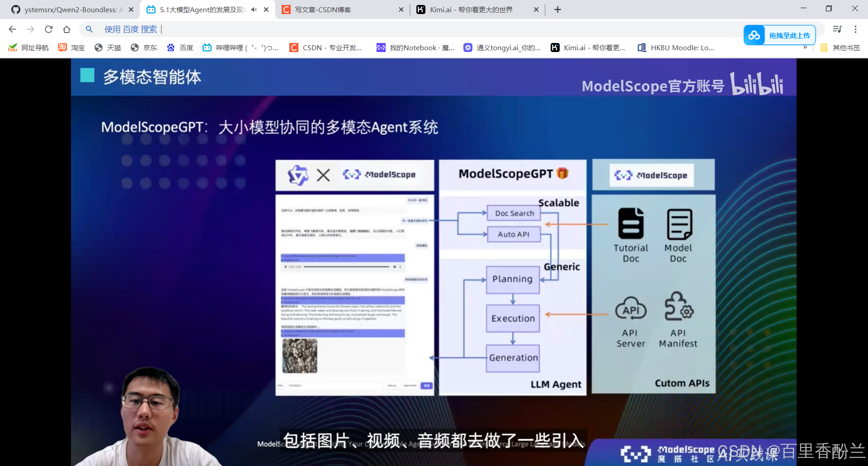Click the Model Doc icon in the video
868x466 pixels.
click(x=679, y=224)
